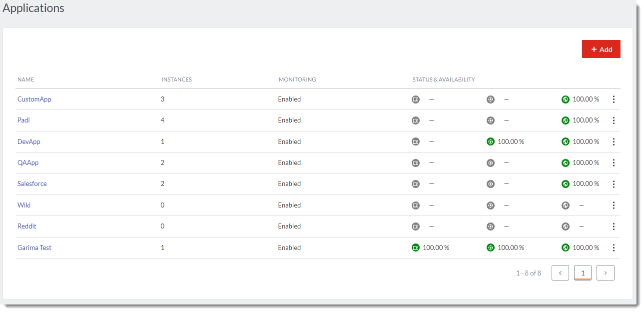Click the machine agent status icon for CustomApp
Viewport: 644px width, 312px height.
point(416,99)
